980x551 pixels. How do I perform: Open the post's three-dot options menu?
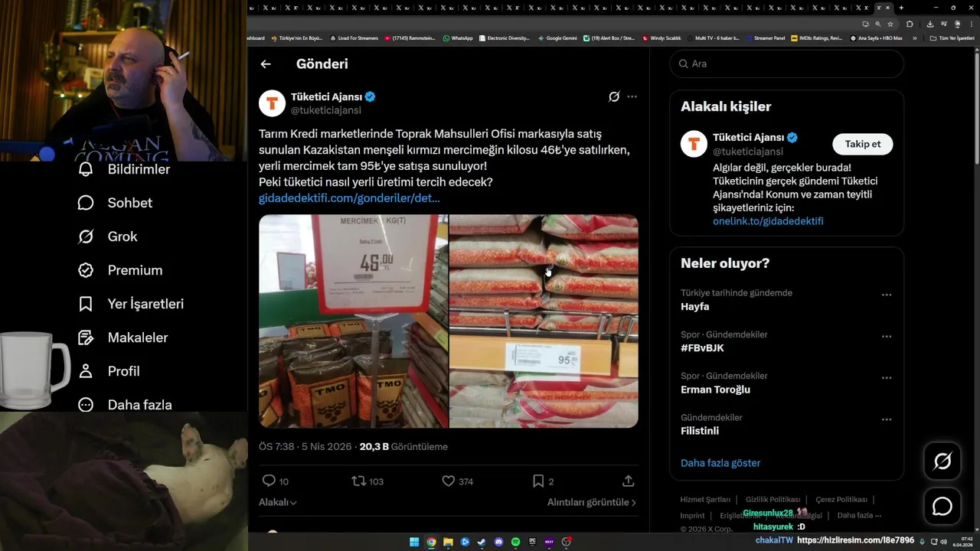point(632,96)
